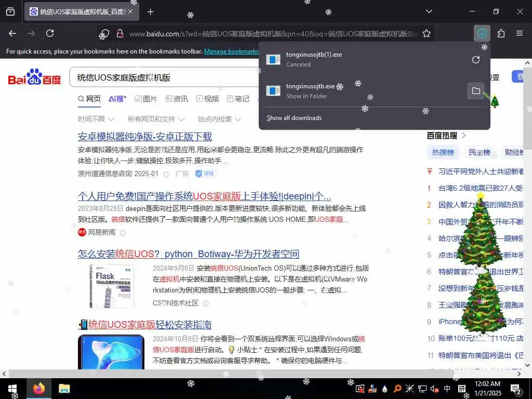The image size is (532, 399).
Task: Open hot search 习近平同党外人士共迎新春 item
Action: (481, 171)
